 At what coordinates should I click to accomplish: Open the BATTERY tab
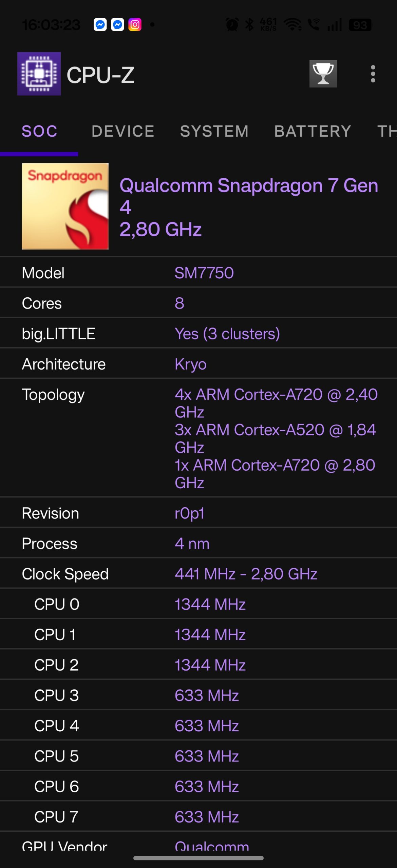point(313,132)
